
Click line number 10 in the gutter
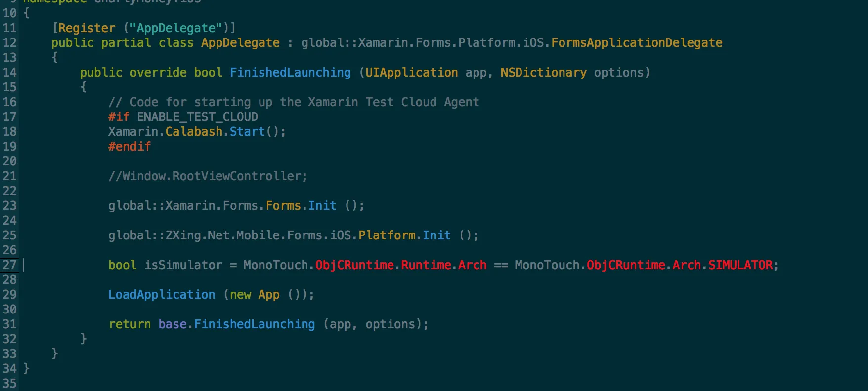pos(9,13)
